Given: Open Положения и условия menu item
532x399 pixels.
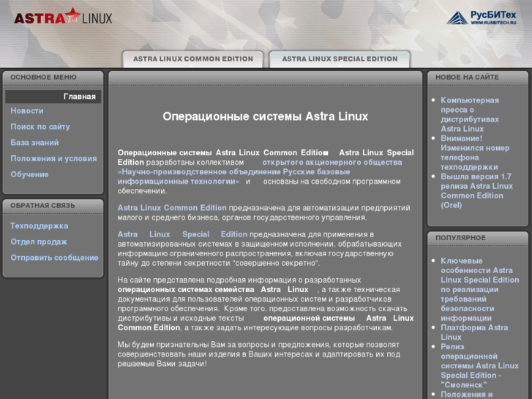Looking at the screenshot, I should coord(53,159).
